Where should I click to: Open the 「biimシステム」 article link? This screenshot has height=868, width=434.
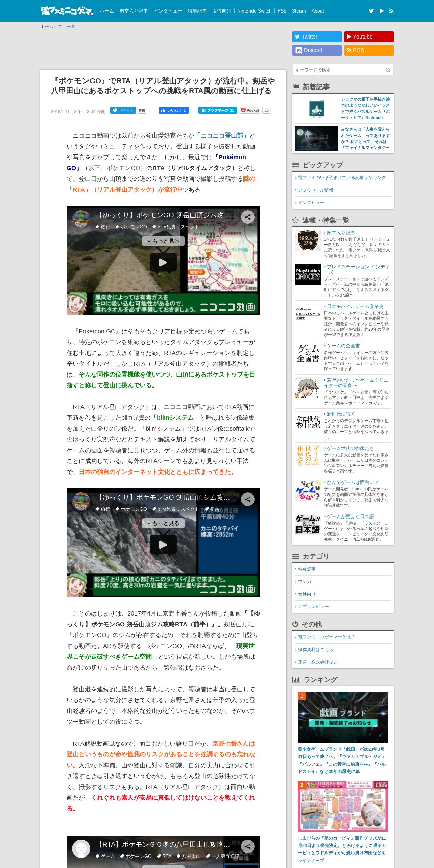175,418
